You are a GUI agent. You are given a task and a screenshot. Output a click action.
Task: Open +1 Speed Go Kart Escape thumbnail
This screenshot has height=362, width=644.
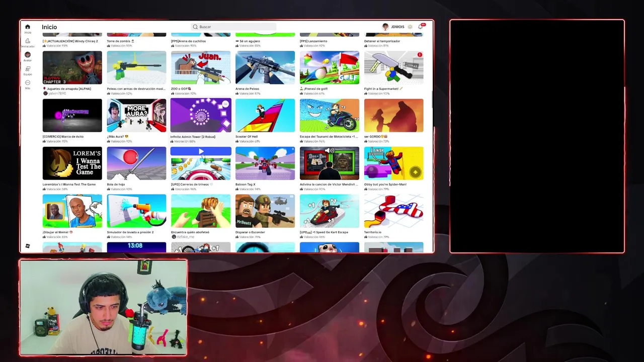pyautogui.click(x=330, y=211)
